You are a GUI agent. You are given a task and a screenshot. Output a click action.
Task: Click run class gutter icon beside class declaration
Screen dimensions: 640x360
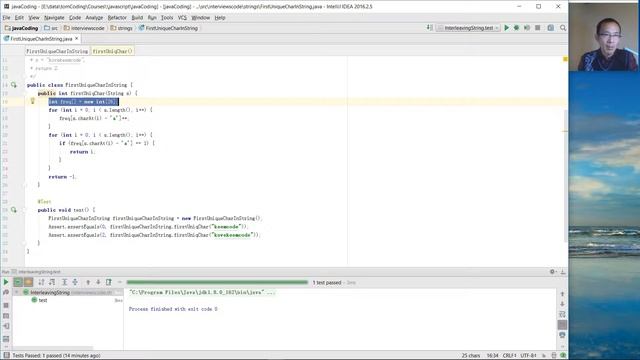(14, 85)
